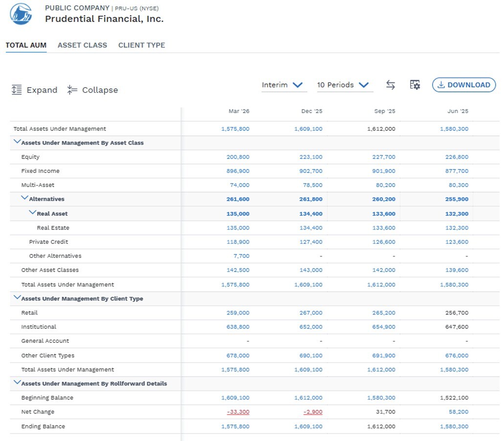
Task: Select the General Account row label
Action: (45, 341)
